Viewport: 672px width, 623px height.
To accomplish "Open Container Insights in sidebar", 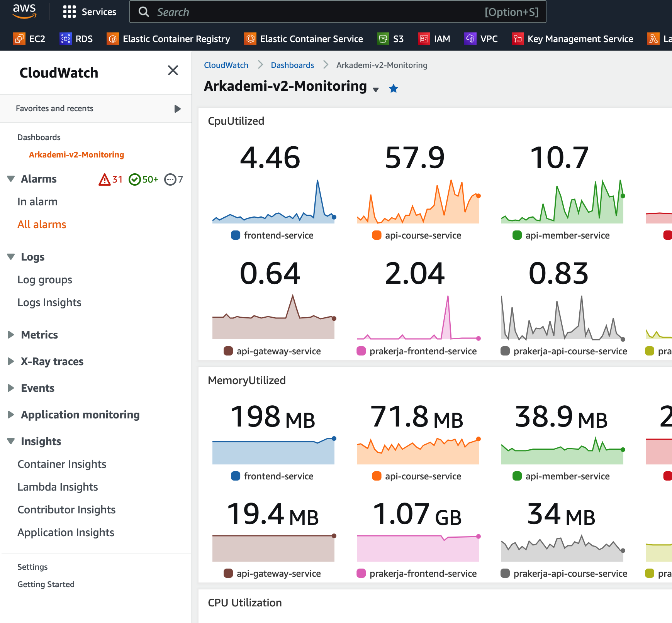I will click(x=62, y=464).
